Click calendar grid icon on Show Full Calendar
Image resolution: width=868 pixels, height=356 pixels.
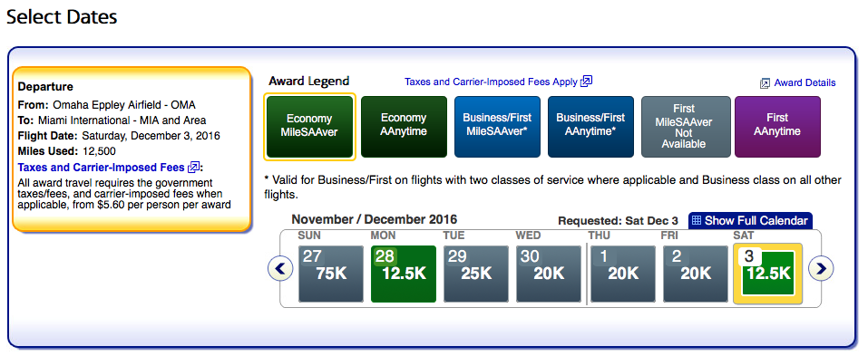[x=697, y=220]
